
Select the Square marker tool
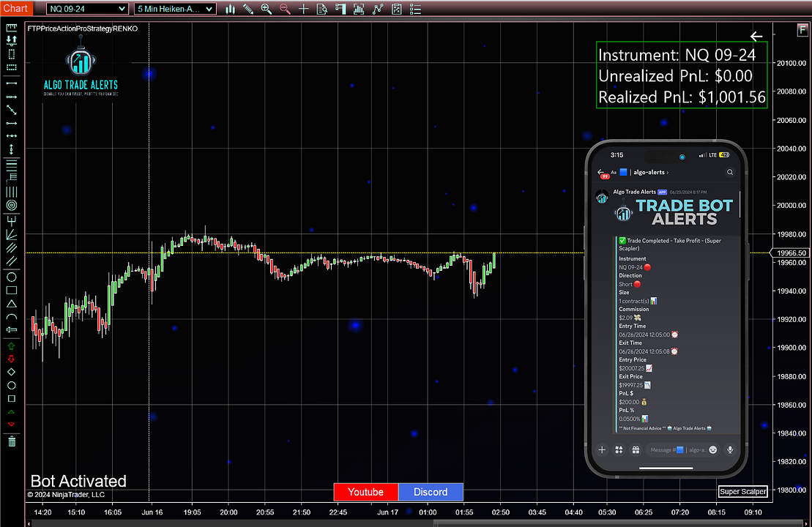pos(12,399)
